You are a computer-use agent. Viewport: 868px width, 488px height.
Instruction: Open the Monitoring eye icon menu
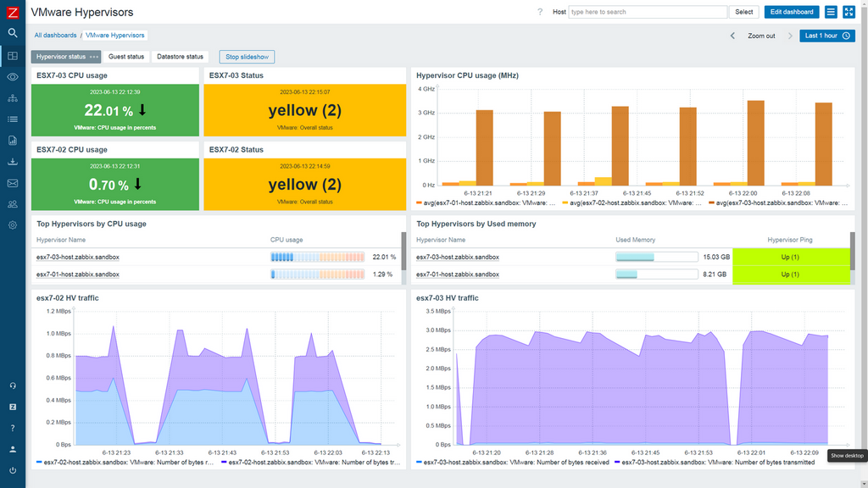tap(13, 77)
